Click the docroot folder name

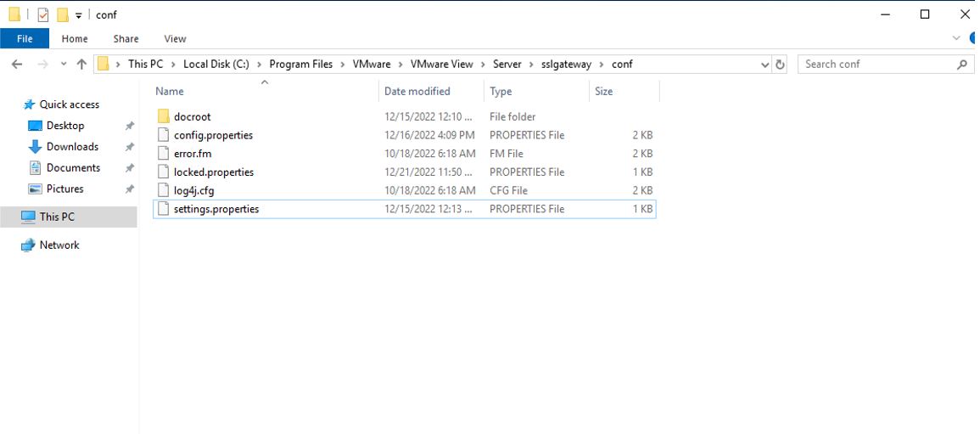(193, 117)
